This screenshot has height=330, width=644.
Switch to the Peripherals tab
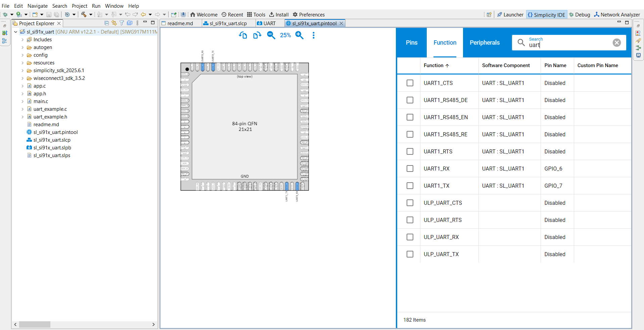click(x=485, y=43)
